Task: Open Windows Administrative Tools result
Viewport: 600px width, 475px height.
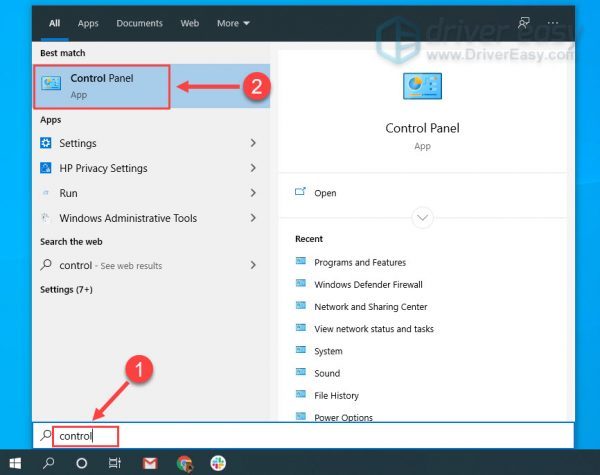Action: (127, 218)
